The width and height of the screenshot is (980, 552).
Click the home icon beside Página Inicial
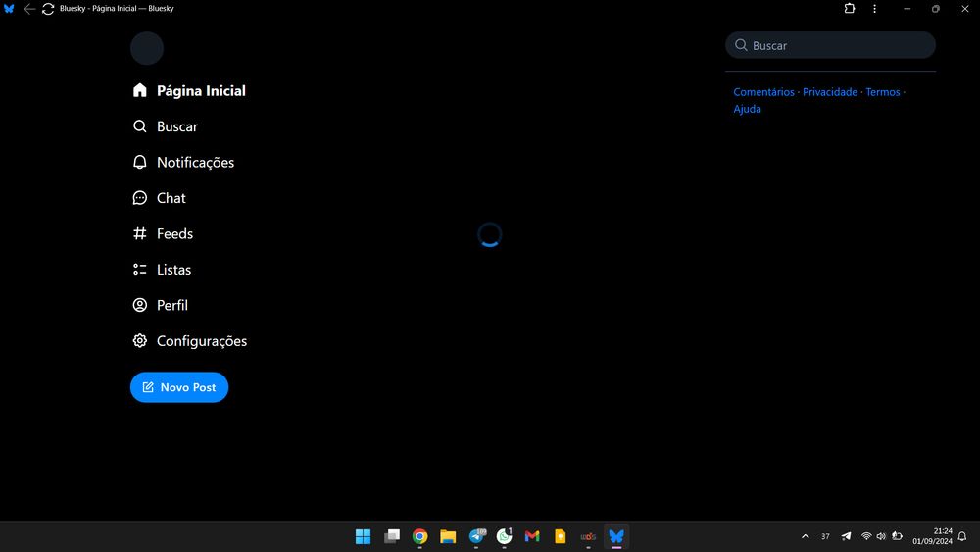[x=140, y=90]
